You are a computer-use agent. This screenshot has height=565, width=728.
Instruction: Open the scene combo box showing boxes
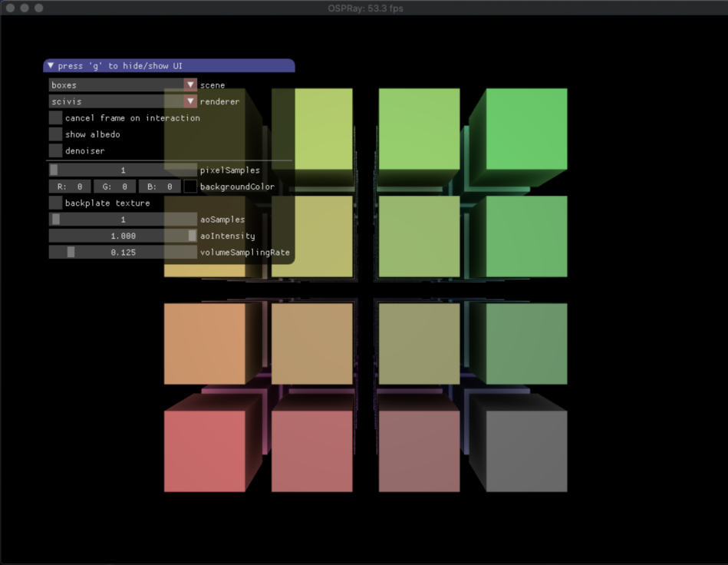pos(116,84)
